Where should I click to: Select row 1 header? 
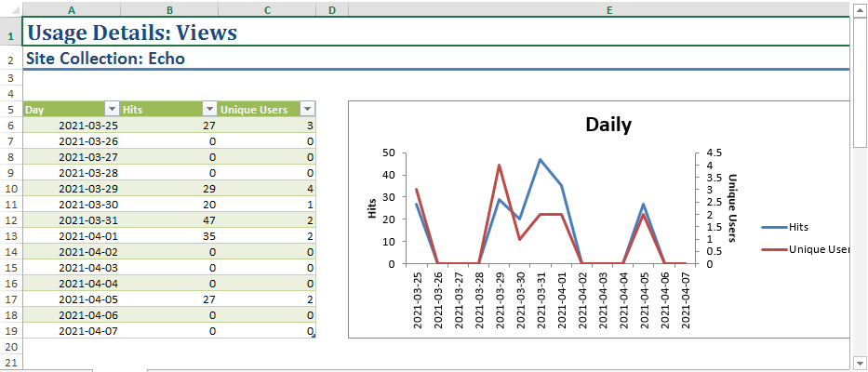coord(10,32)
